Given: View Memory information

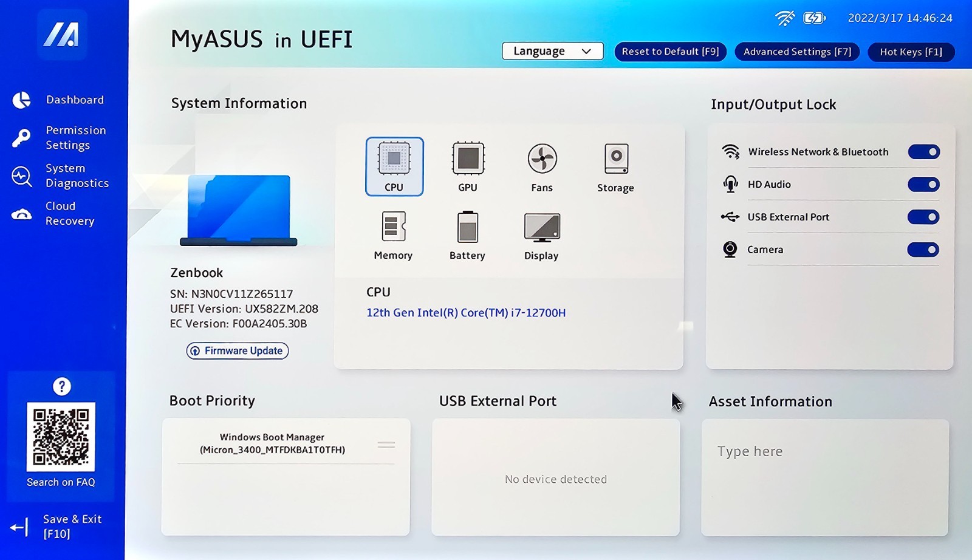Looking at the screenshot, I should (x=393, y=236).
